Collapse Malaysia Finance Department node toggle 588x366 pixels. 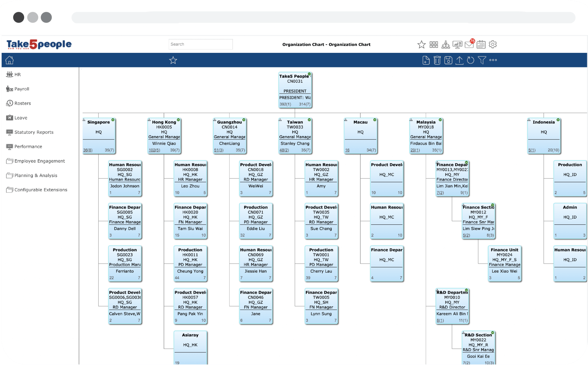pyautogui.click(x=467, y=163)
